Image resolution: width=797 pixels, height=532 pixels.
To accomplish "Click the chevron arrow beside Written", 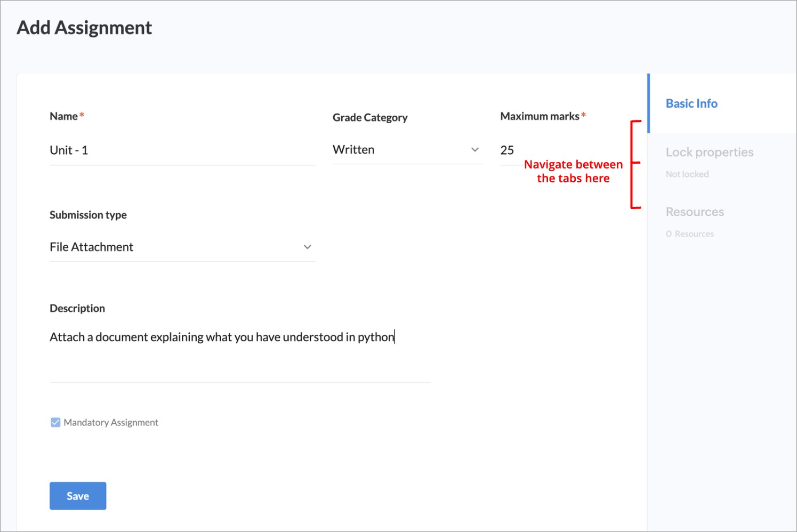I will [x=474, y=150].
